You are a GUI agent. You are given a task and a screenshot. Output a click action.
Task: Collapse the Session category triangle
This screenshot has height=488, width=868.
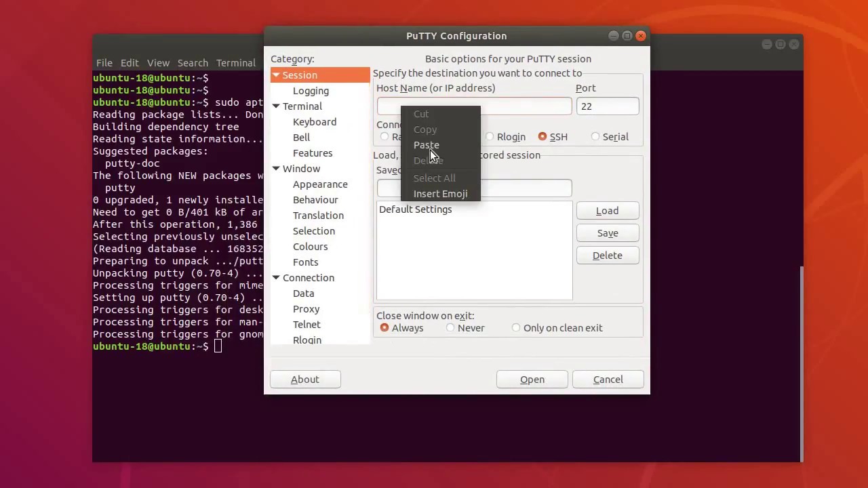click(276, 75)
